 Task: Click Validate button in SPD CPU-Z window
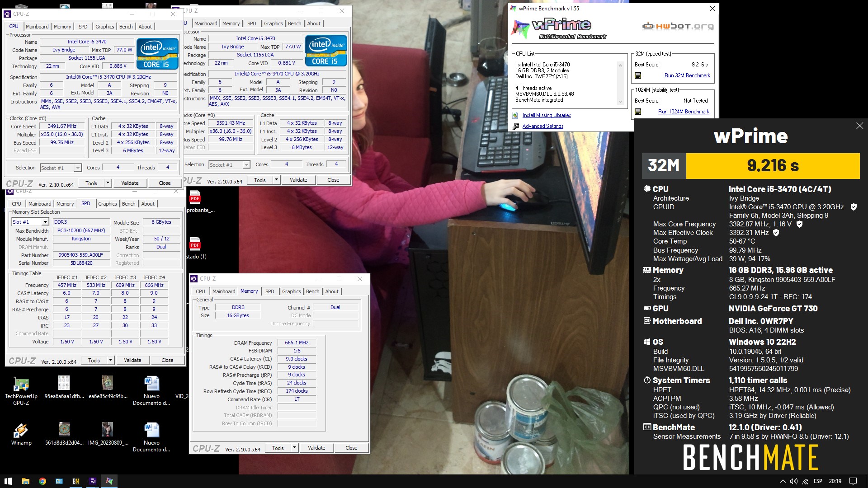coord(132,360)
